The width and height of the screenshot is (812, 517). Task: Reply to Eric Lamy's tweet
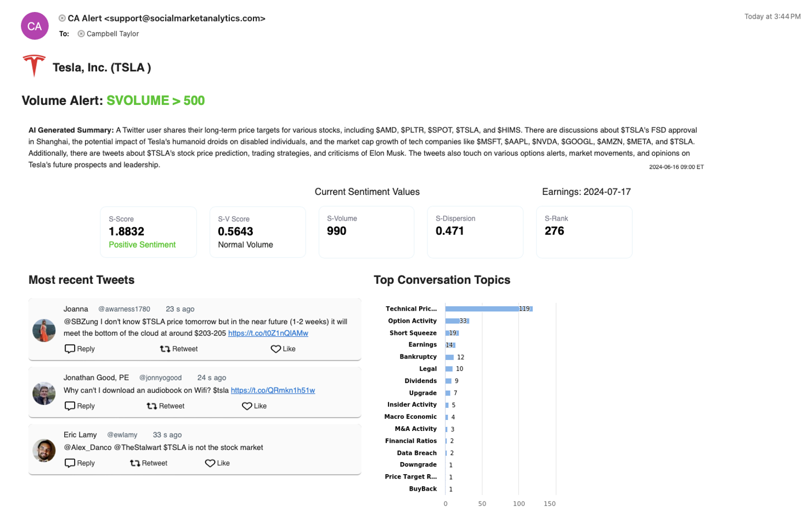[x=80, y=463]
